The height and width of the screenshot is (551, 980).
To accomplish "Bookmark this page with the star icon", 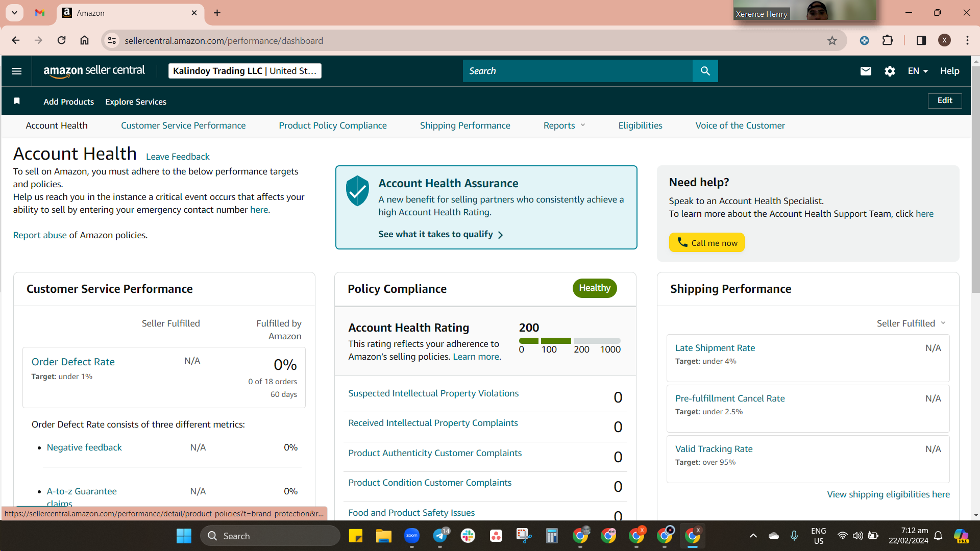I will pos(832,41).
